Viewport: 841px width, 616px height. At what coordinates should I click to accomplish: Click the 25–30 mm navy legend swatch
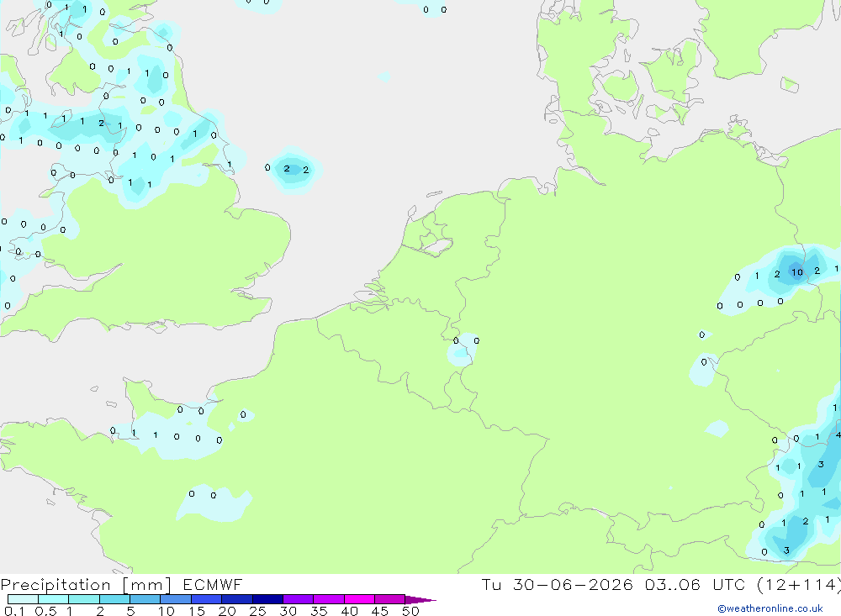(267, 599)
